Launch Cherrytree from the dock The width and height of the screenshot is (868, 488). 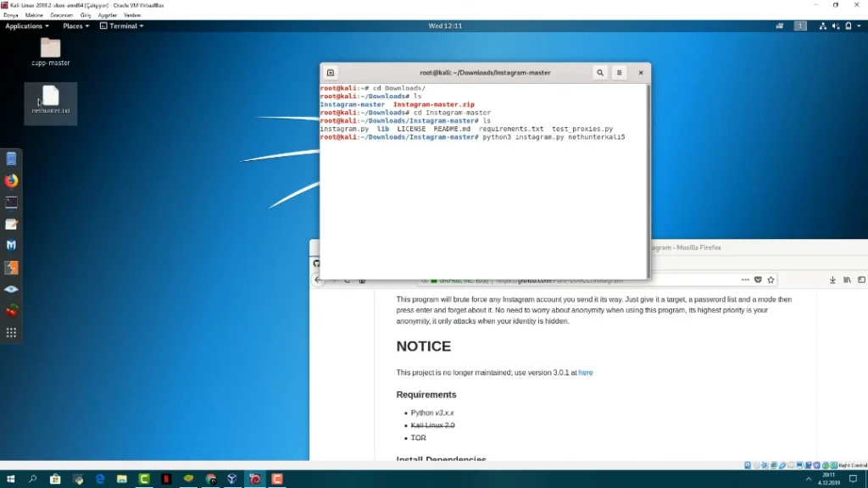click(x=11, y=311)
